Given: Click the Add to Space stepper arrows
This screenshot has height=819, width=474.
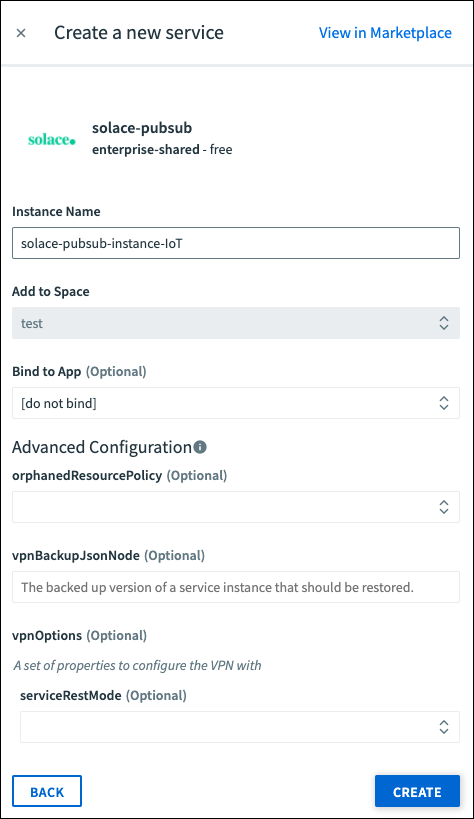Looking at the screenshot, I should pos(444,323).
